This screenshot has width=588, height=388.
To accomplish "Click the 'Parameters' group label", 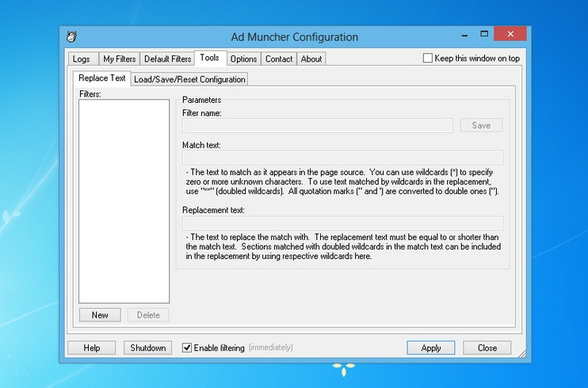I will coord(201,100).
